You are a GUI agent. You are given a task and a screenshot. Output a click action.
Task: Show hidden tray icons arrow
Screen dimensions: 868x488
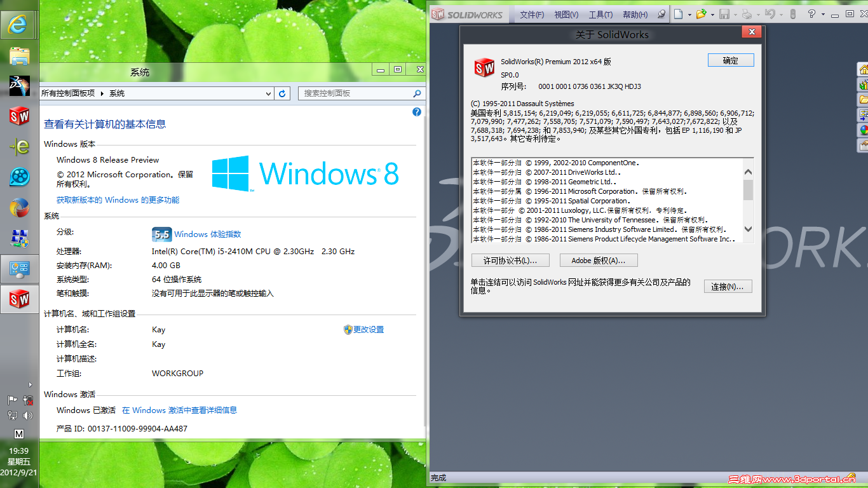[x=30, y=384]
